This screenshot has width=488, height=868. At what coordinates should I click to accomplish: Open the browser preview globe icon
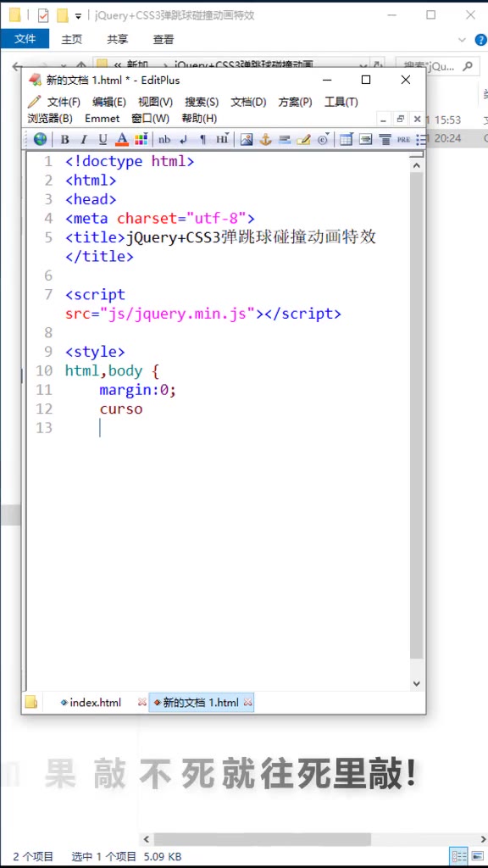coord(40,139)
